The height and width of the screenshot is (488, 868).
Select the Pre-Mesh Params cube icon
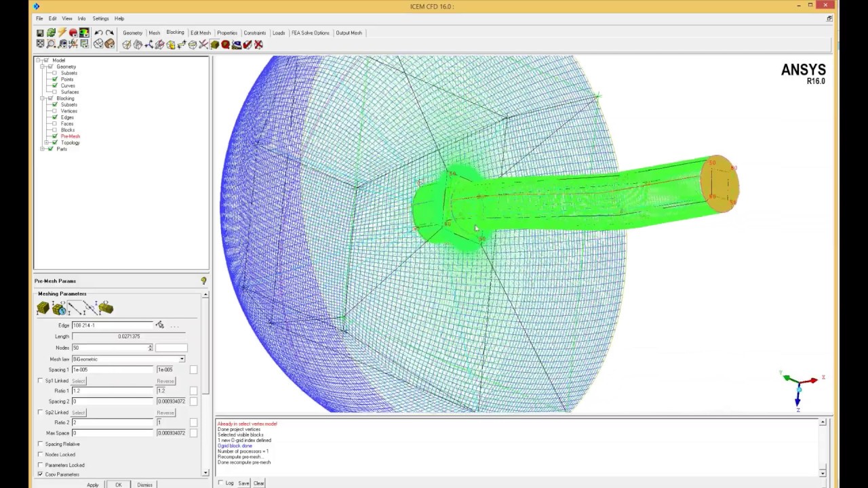pyautogui.click(x=214, y=45)
